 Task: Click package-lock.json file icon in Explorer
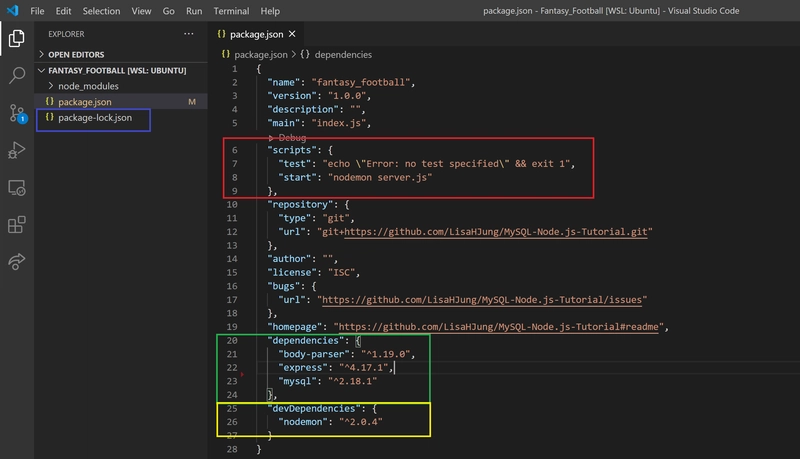[x=49, y=117]
